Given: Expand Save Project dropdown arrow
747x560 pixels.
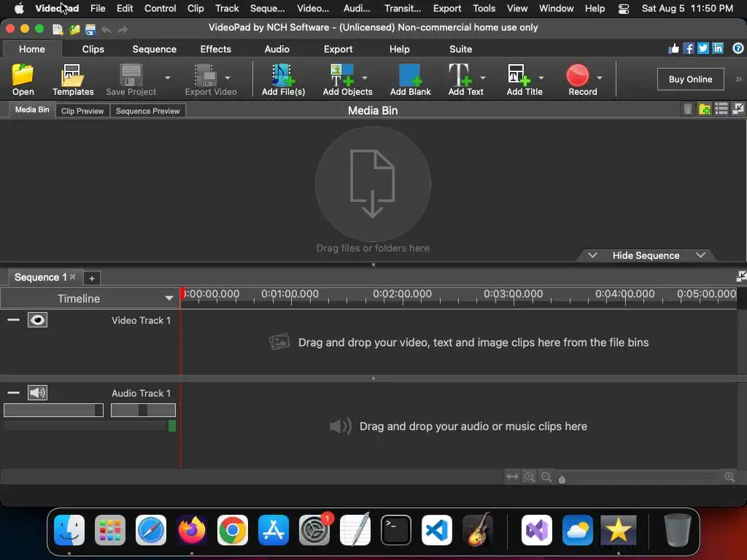Looking at the screenshot, I should click(167, 77).
